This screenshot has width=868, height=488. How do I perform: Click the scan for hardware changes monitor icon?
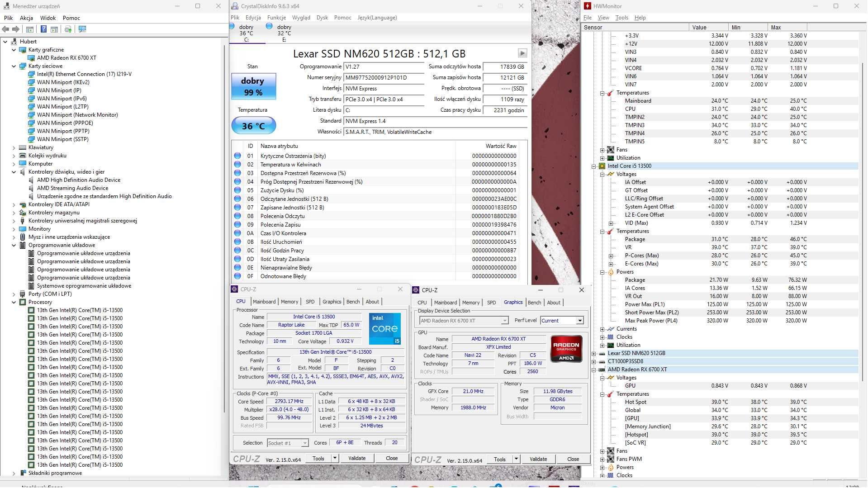(x=82, y=29)
